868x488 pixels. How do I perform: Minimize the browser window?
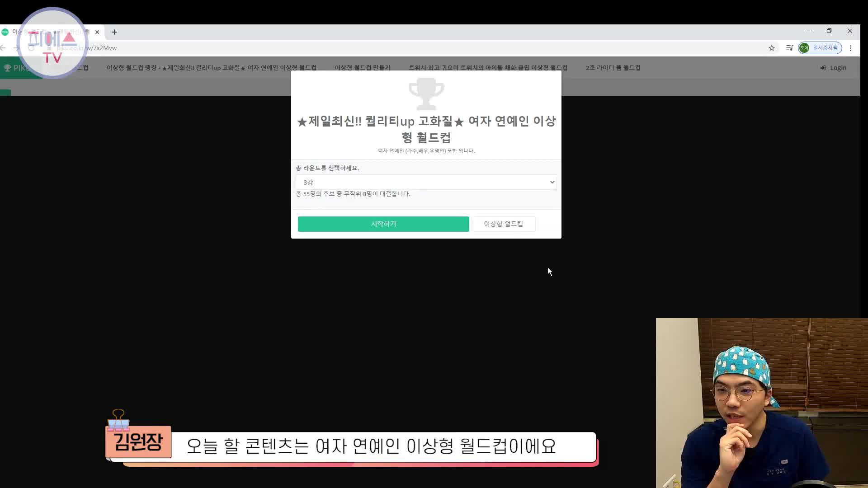click(x=808, y=31)
